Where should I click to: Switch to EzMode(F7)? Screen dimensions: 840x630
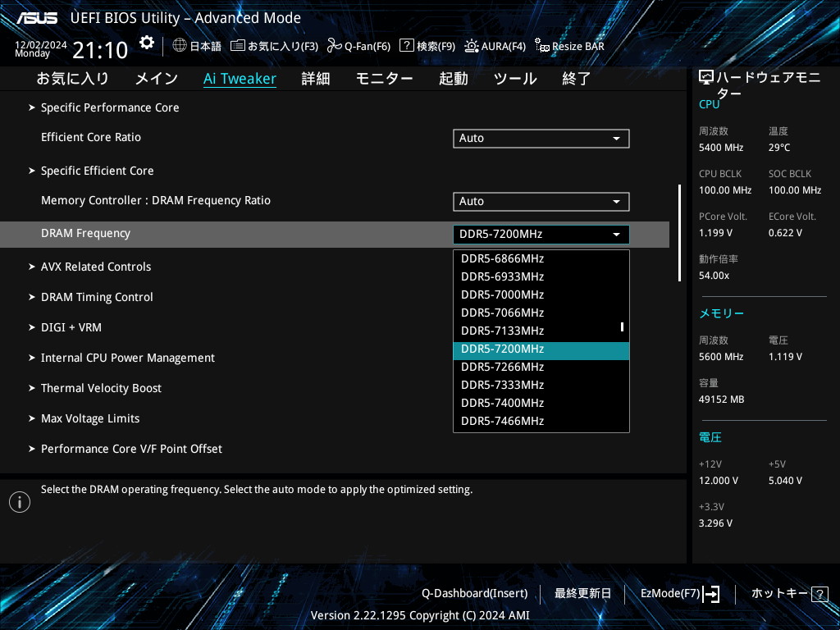[x=670, y=594]
